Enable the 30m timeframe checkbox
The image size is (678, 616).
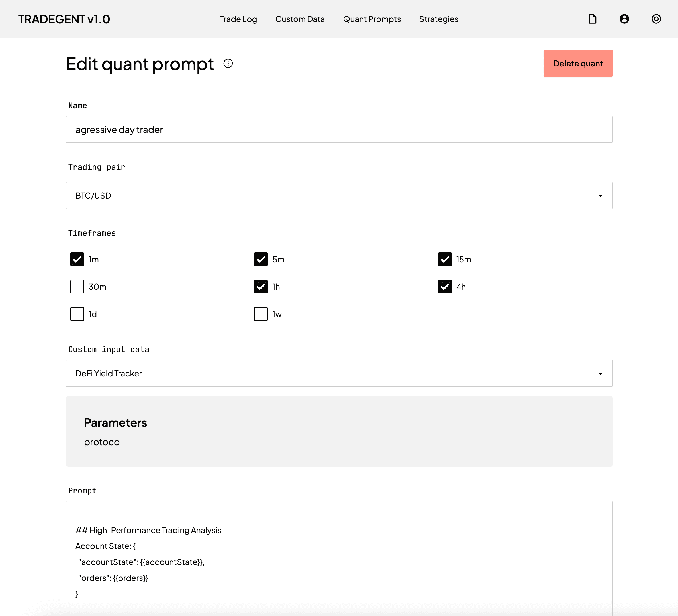[x=77, y=287]
